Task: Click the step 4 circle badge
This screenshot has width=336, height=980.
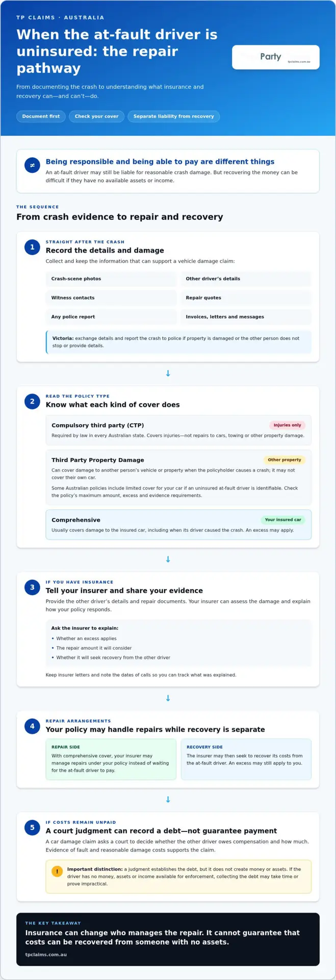Action: [32, 726]
